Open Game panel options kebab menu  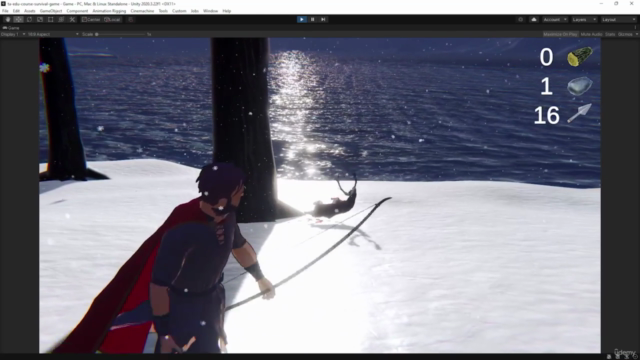pyautogui.click(x=636, y=28)
